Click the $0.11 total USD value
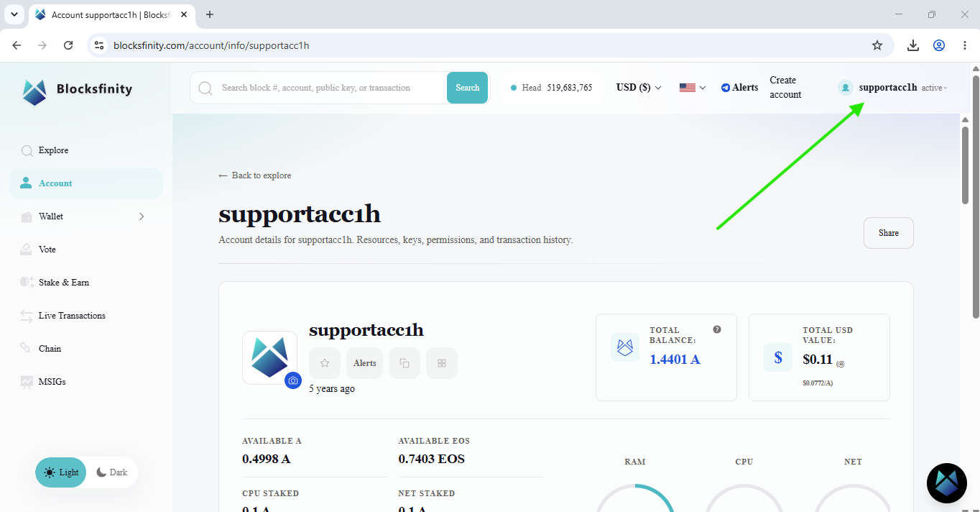This screenshot has height=512, width=980. (x=818, y=360)
